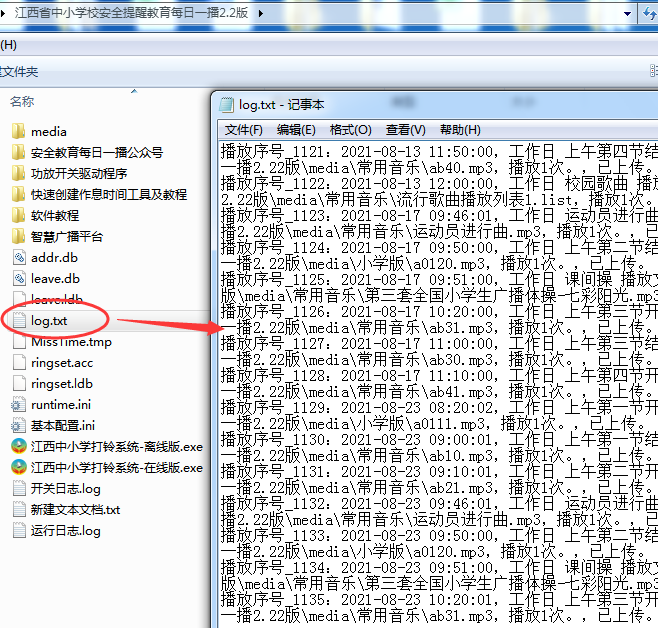Select 江西中小学打铃系统-在线版.exe icon
658x628 pixels.
click(x=18, y=468)
